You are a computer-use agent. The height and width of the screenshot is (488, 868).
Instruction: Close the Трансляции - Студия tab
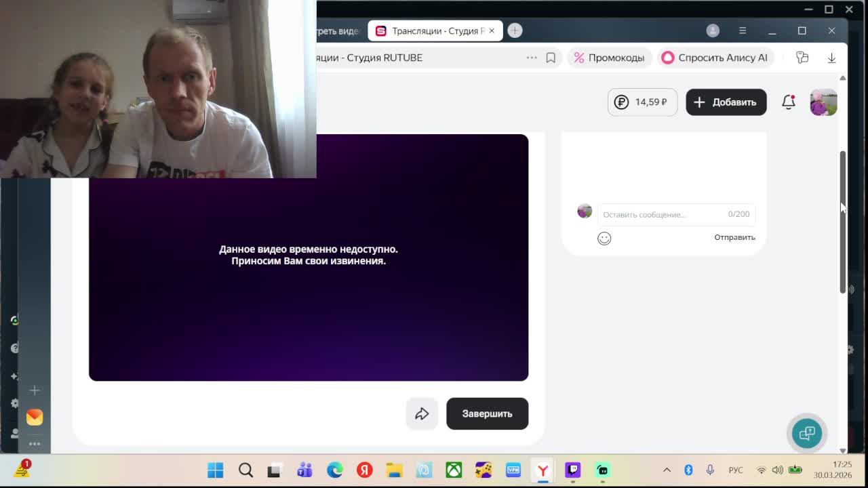click(492, 30)
